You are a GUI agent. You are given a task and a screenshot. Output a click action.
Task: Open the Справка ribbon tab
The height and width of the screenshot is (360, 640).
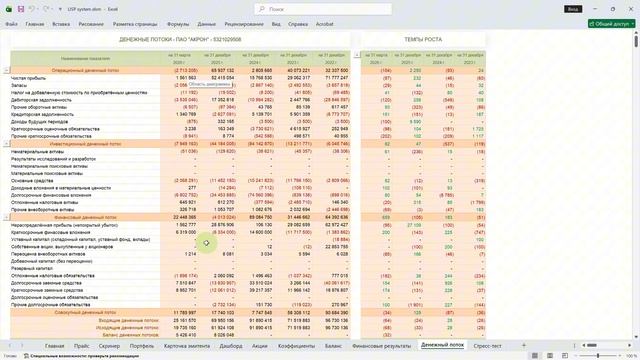(x=298, y=24)
